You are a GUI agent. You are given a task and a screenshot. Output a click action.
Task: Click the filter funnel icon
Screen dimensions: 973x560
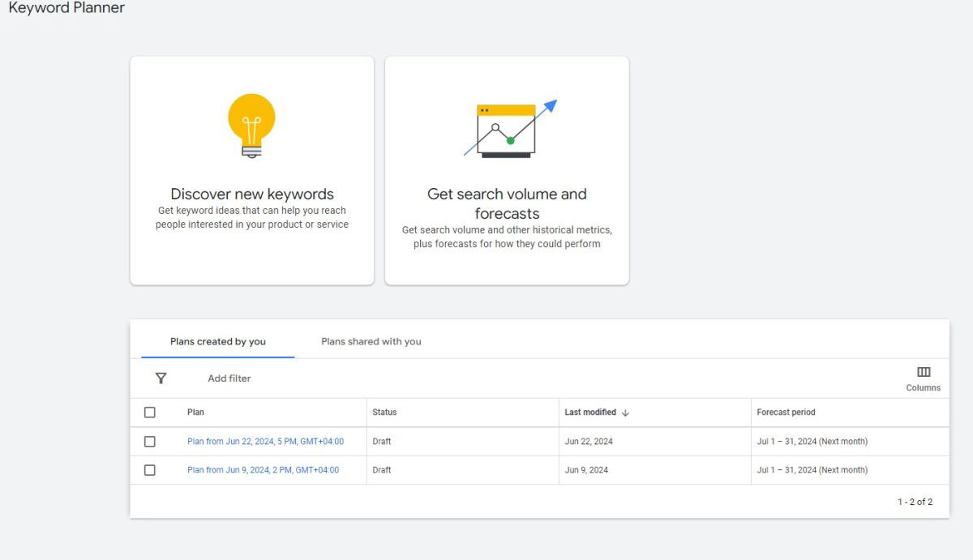coord(161,378)
